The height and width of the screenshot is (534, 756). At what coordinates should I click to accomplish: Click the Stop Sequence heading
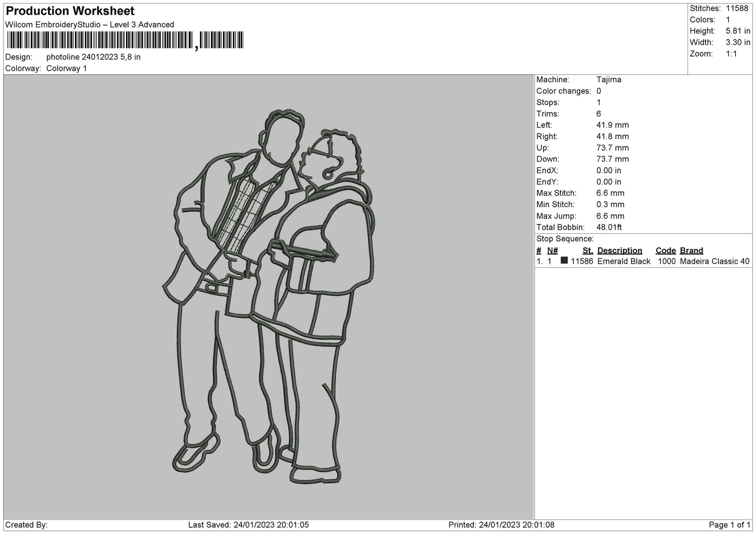click(x=565, y=239)
